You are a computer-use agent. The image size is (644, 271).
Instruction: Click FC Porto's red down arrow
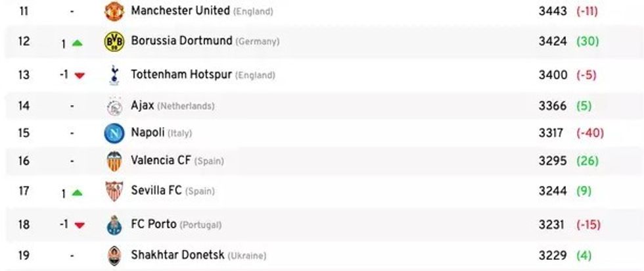coord(80,225)
